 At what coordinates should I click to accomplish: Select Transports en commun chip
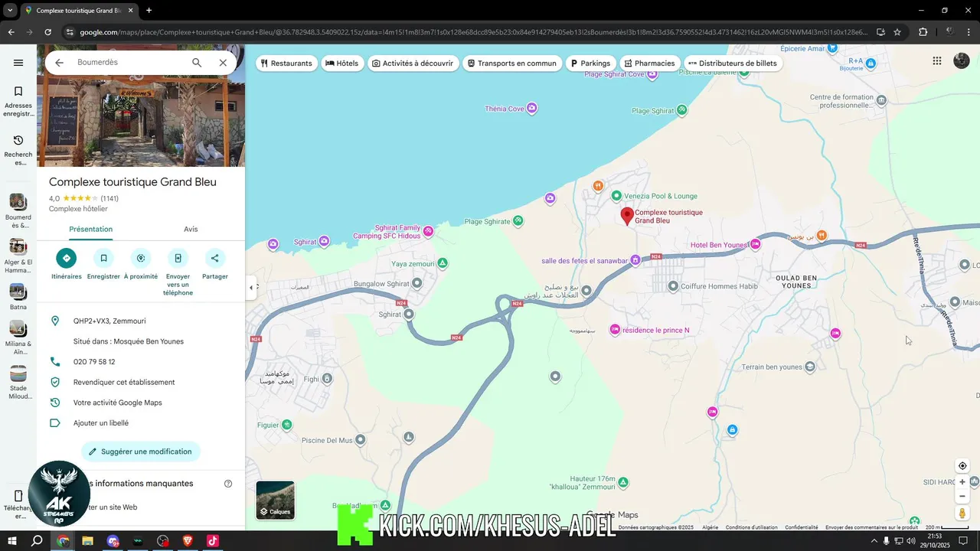tap(511, 64)
